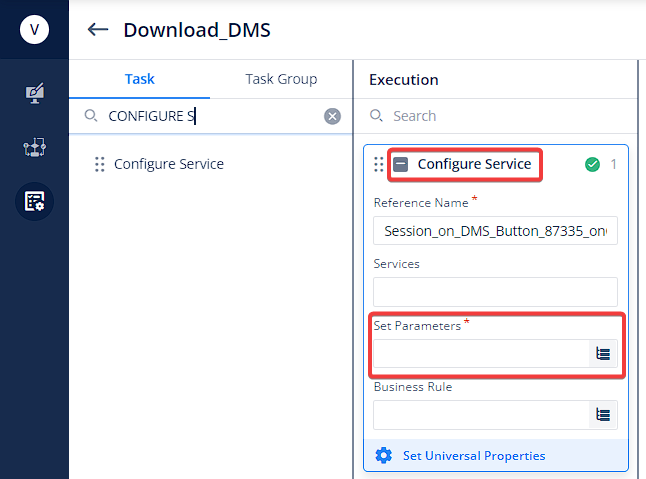Click the Business Rule list icon
Screen dimensions: 646x479
[603, 415]
